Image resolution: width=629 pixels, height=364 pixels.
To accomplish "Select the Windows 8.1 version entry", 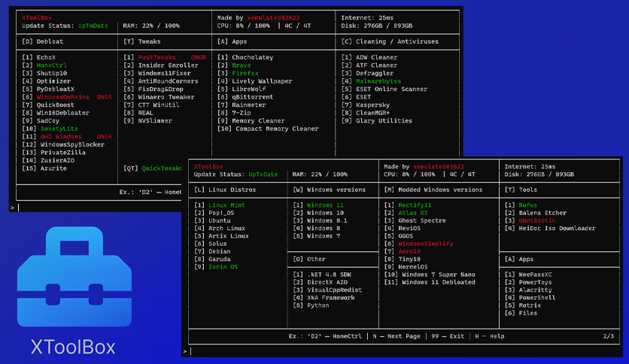I will tap(320, 220).
